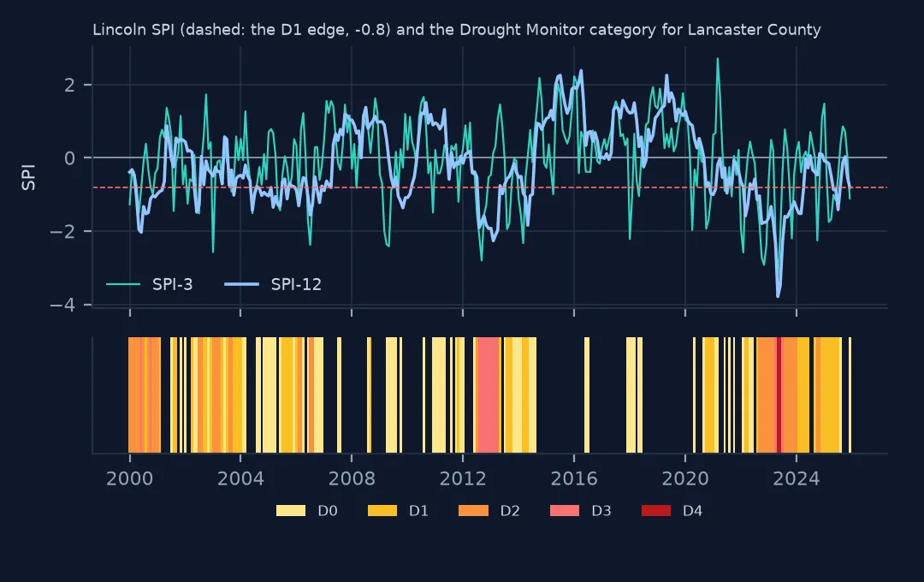Image resolution: width=924 pixels, height=582 pixels.
Task: Click the D2 legend color swatch
Action: (x=473, y=511)
